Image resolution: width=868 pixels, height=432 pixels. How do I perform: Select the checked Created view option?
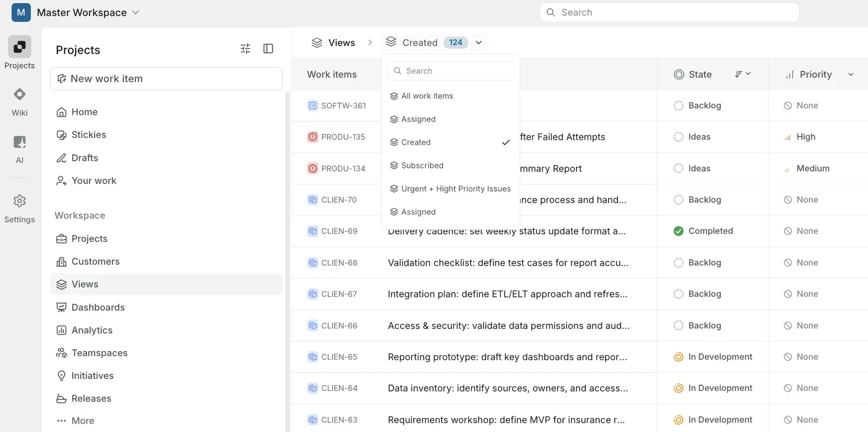450,142
